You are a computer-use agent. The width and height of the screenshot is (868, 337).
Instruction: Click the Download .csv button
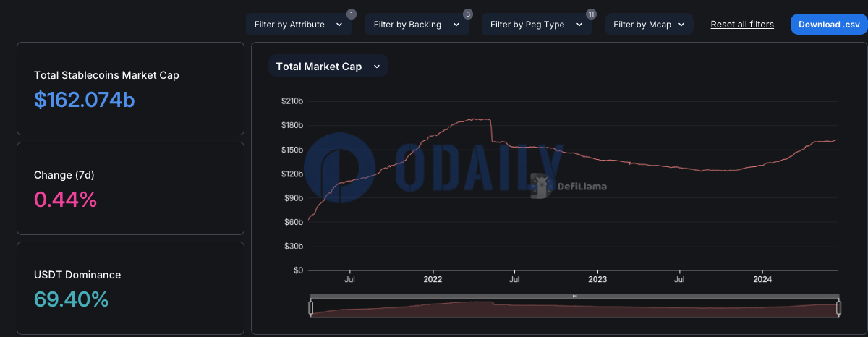click(x=829, y=24)
